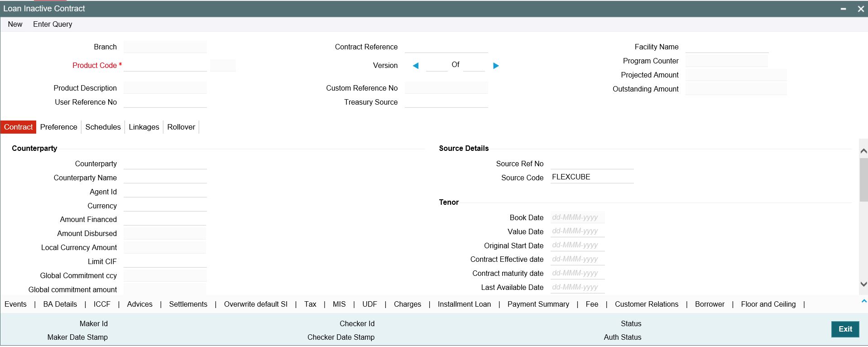This screenshot has width=868, height=347.
Task: Click the Product Code input field
Action: pos(165,65)
